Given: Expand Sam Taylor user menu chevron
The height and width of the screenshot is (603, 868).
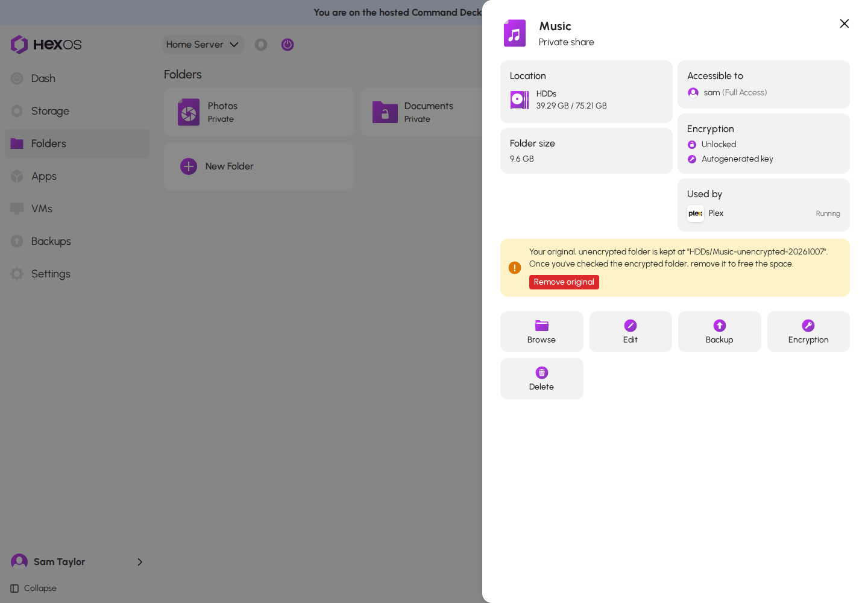Looking at the screenshot, I should tap(140, 562).
